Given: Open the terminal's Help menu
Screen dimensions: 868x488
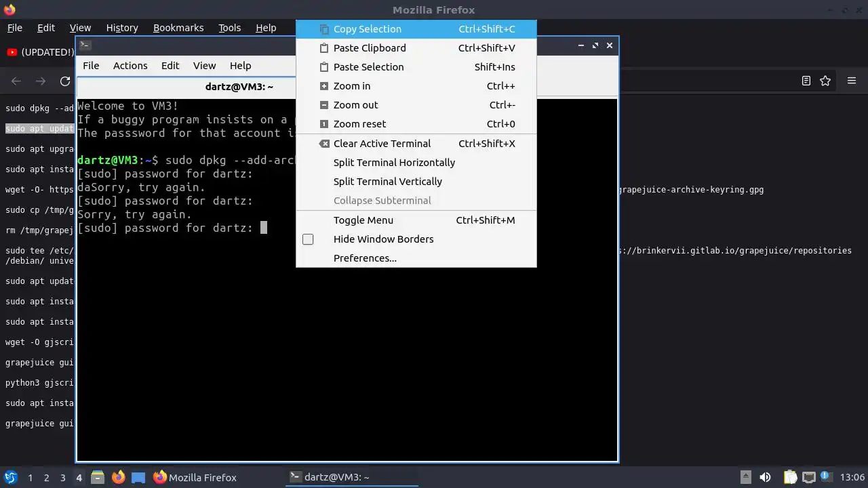Looking at the screenshot, I should click(x=241, y=66).
